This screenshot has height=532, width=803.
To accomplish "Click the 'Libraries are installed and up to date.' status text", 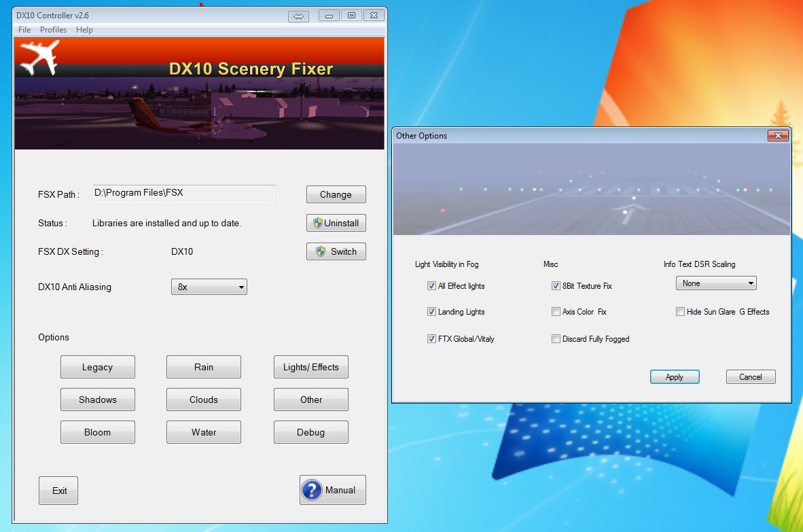I will (x=166, y=224).
